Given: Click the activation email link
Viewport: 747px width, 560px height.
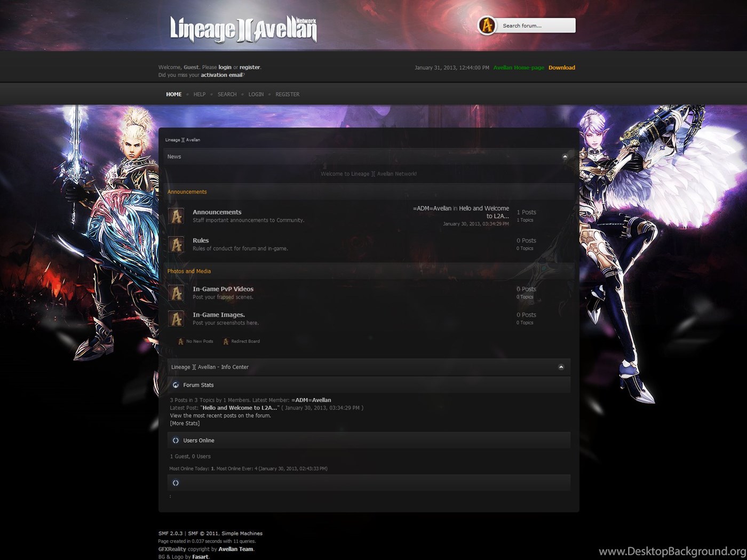Looking at the screenshot, I should tap(221, 75).
